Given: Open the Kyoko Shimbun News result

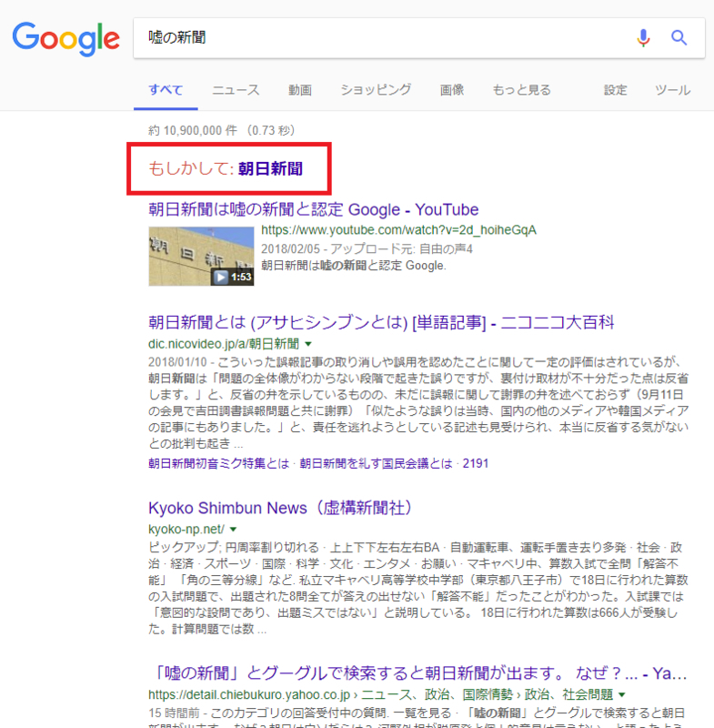Looking at the screenshot, I should pos(281,508).
